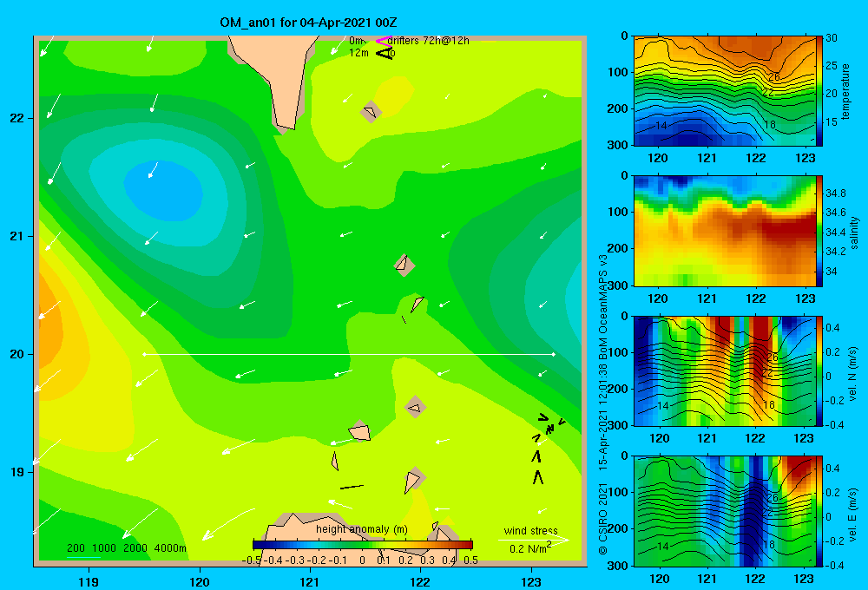Click the '14' contour label in the temperature panel
This screenshot has height=590, width=868.
point(661,126)
